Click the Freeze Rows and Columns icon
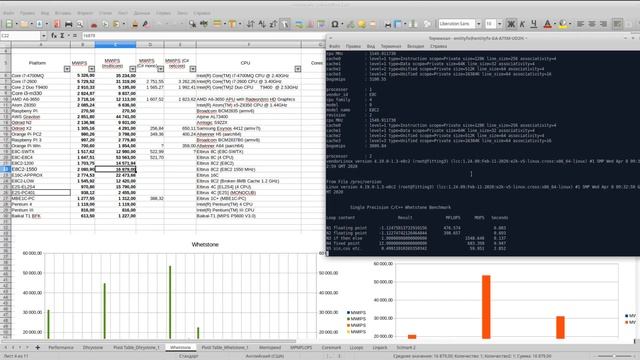 tap(398, 24)
